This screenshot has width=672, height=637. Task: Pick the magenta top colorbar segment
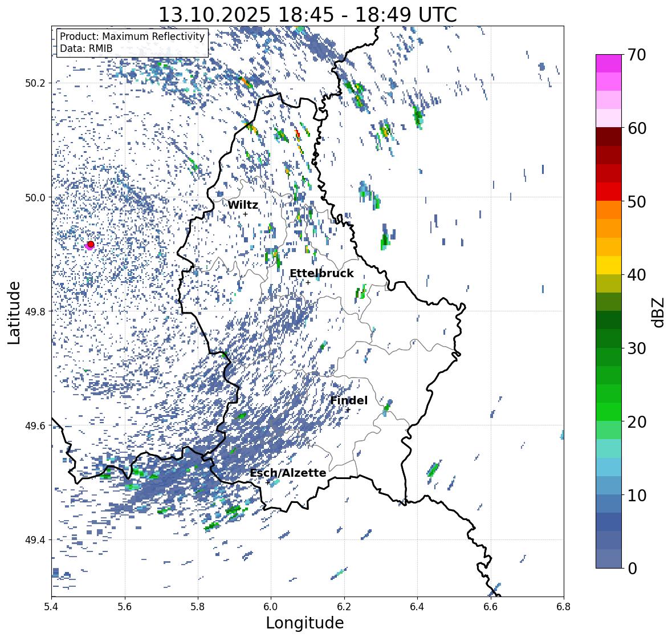tap(609, 63)
